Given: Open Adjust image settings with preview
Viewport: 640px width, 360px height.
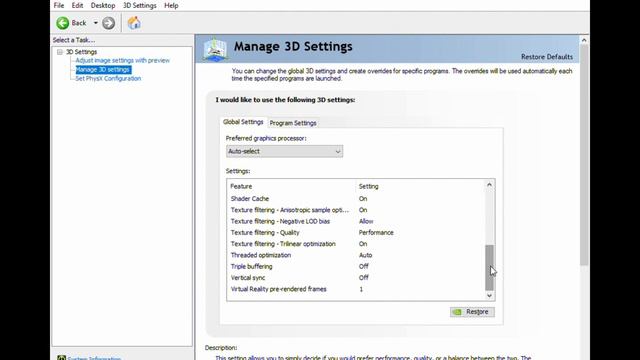Looking at the screenshot, I should [122, 60].
